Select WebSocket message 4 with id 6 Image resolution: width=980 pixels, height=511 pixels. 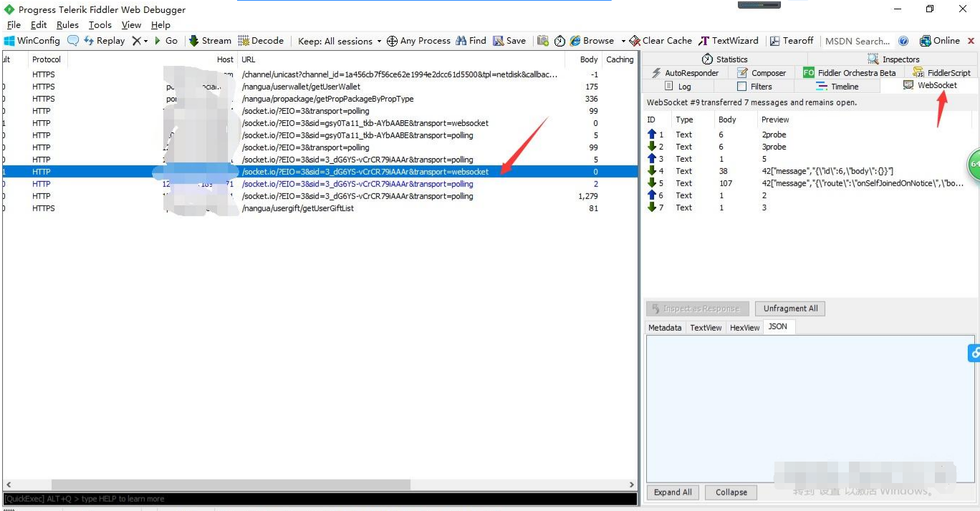[810, 171]
